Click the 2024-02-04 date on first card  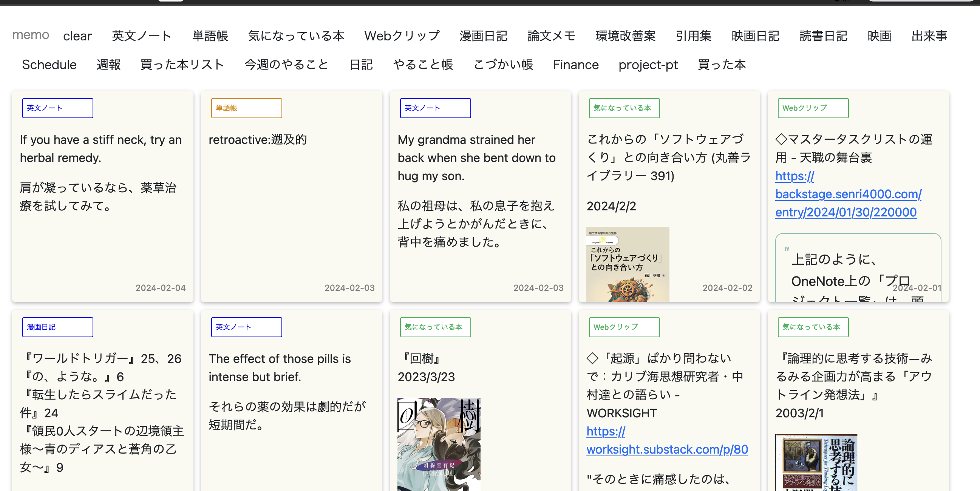pyautogui.click(x=161, y=288)
